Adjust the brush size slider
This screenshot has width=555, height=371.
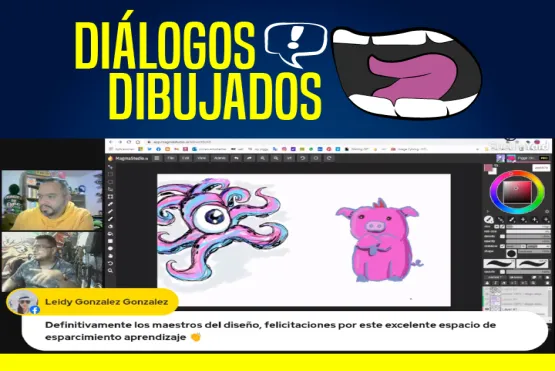[x=528, y=227]
